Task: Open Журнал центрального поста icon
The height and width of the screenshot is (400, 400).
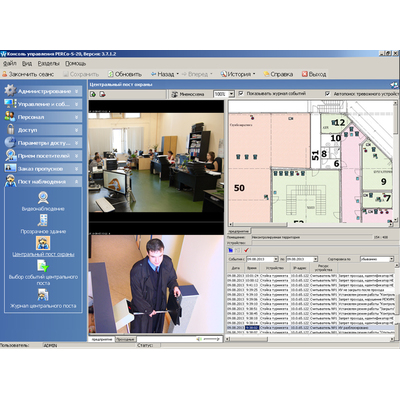Action: pos(43,294)
